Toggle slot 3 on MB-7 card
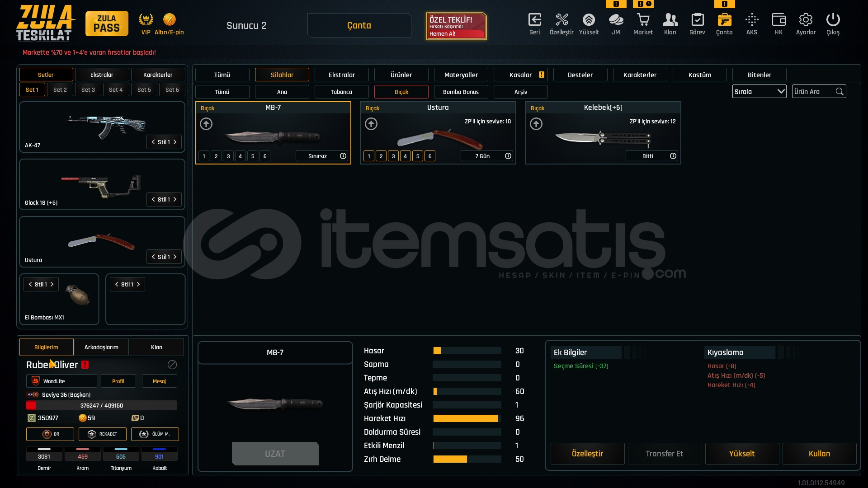The image size is (868, 488). tap(228, 156)
